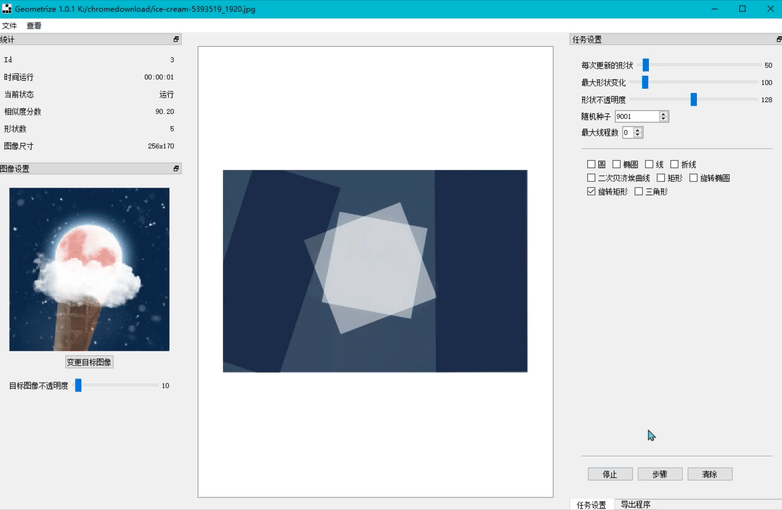Enable the 矩形 shape checkbox
Screen dimensions: 782x510
[x=661, y=177]
